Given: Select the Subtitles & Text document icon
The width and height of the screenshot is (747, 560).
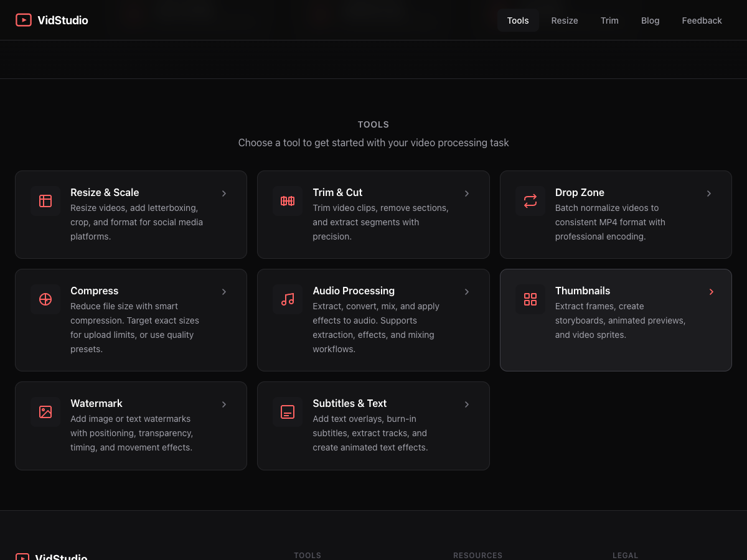Looking at the screenshot, I should click(288, 412).
